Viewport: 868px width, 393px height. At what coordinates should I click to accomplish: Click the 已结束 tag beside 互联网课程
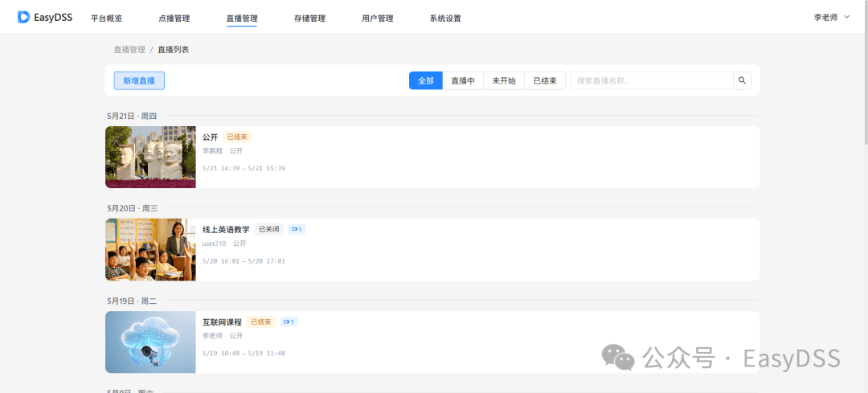click(260, 321)
